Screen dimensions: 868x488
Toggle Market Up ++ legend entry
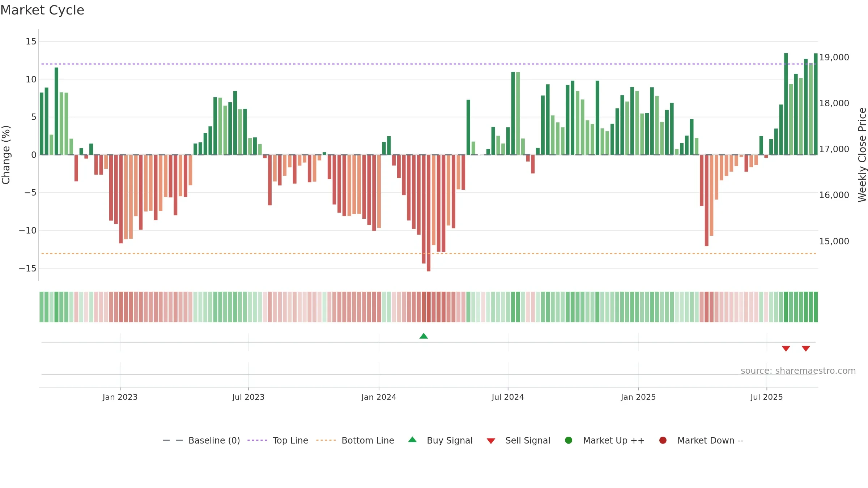pos(604,440)
